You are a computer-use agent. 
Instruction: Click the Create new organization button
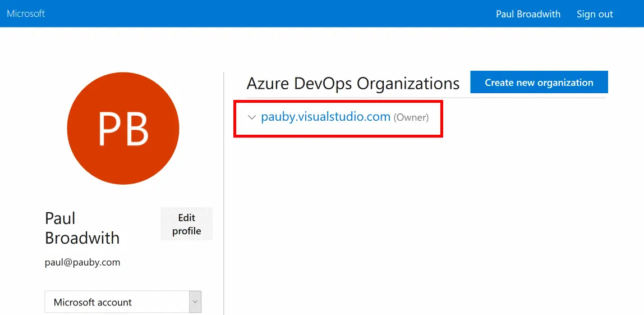coord(539,82)
